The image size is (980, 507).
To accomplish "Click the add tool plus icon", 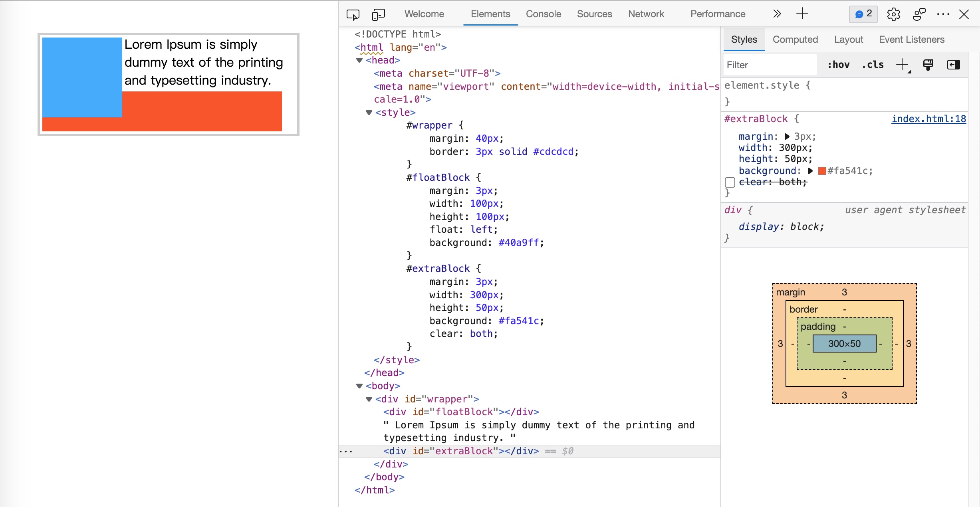I will [x=802, y=14].
